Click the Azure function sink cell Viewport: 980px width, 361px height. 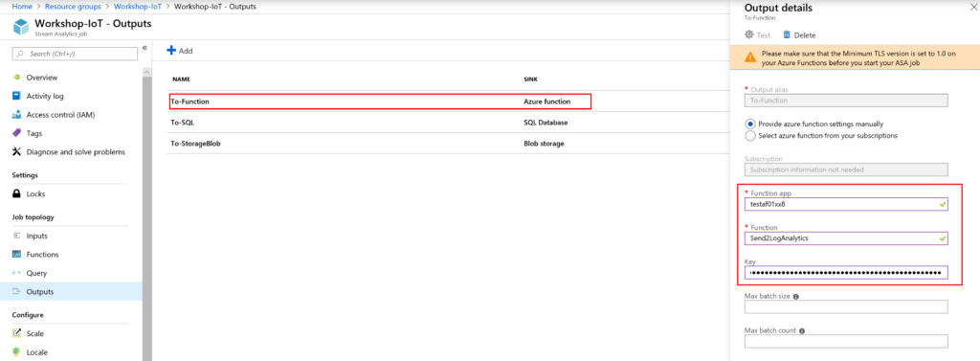pos(546,102)
